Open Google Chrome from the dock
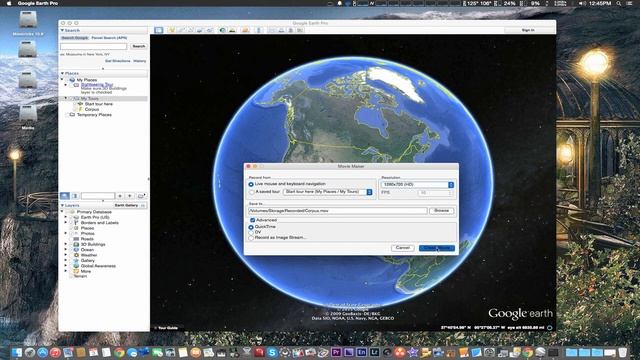 click(119, 352)
